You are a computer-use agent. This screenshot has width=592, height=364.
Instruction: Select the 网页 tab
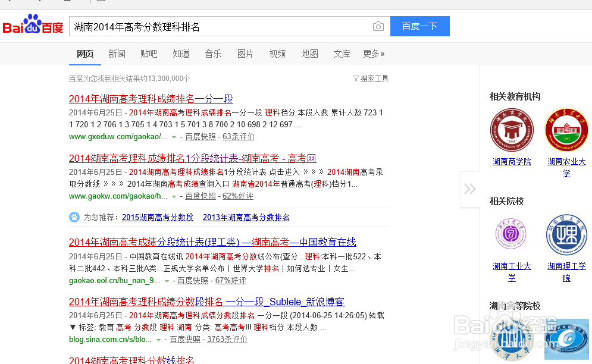click(85, 54)
